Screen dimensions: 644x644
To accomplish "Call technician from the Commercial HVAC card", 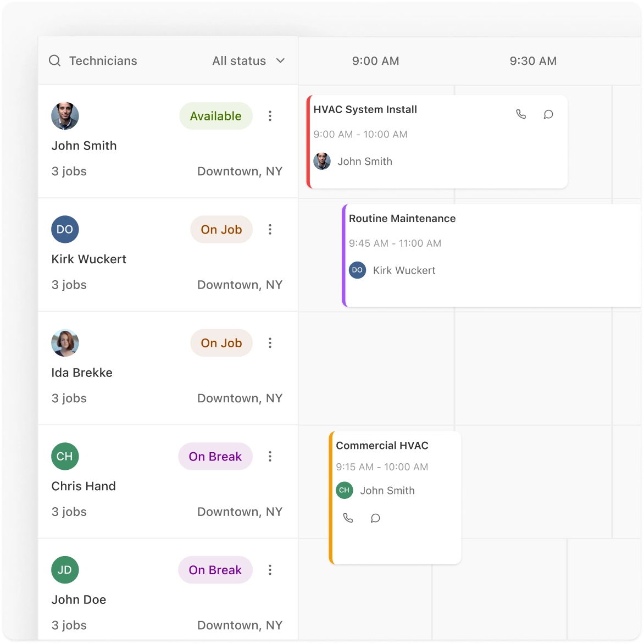I will pos(348,518).
